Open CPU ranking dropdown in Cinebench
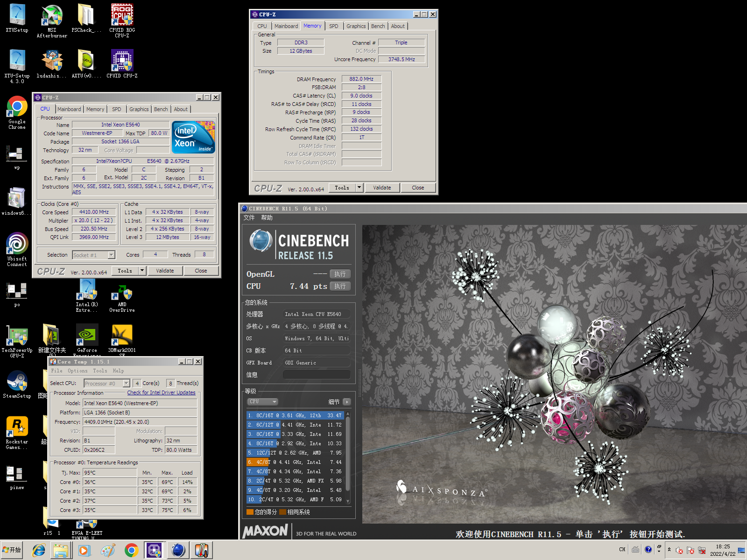Viewport: 747px width, 560px height. 262,401
